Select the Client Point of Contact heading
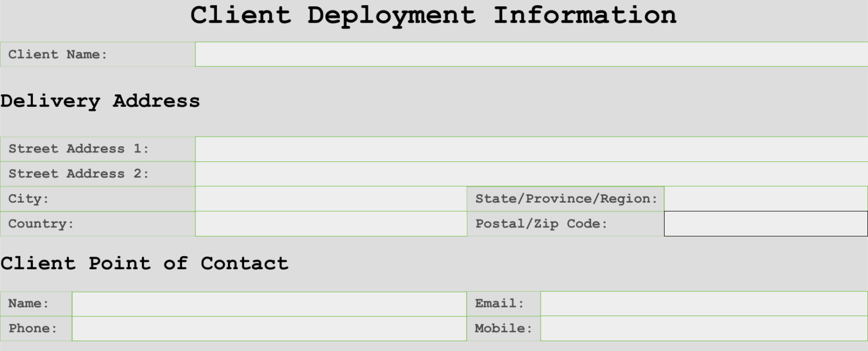 pyautogui.click(x=144, y=264)
